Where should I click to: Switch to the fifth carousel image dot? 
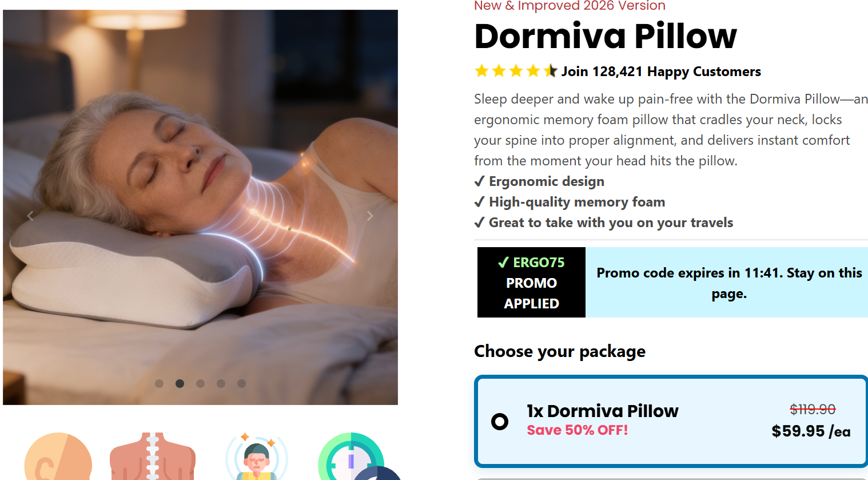[242, 384]
